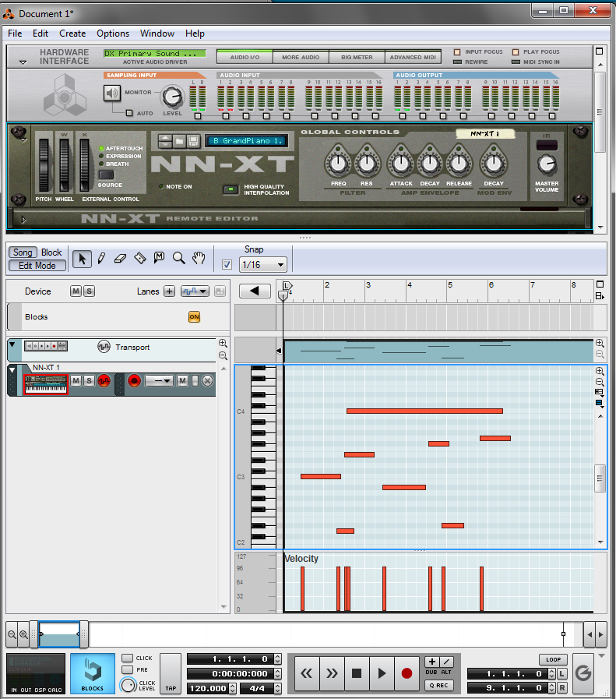Image resolution: width=616 pixels, height=699 pixels.
Task: Fold the Hardware Interface device
Action: pos(23,62)
